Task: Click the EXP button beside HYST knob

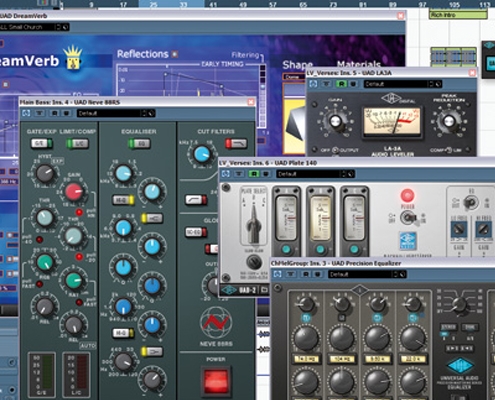Action: point(57,161)
